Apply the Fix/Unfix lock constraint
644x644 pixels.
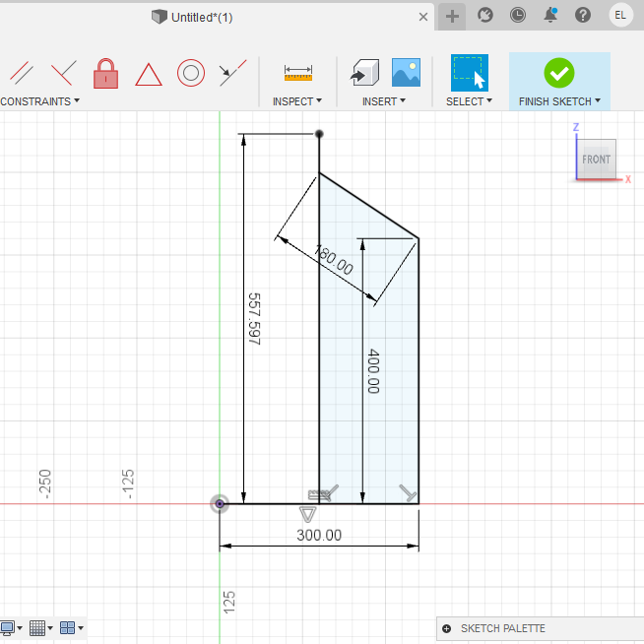tap(106, 73)
